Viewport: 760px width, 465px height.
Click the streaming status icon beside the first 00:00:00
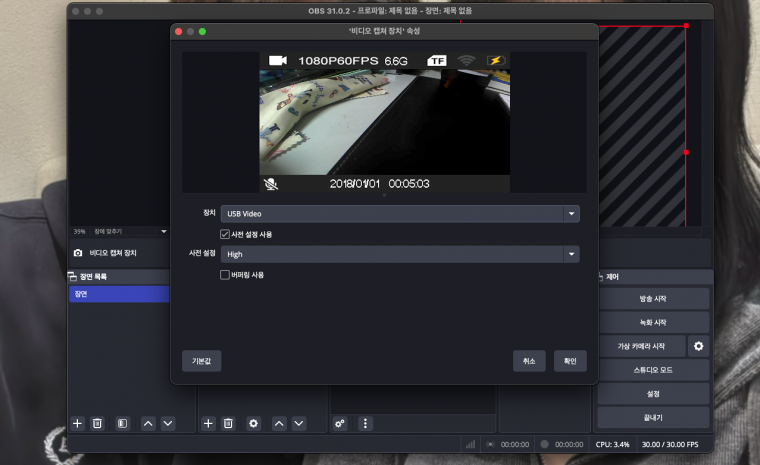tap(490, 444)
